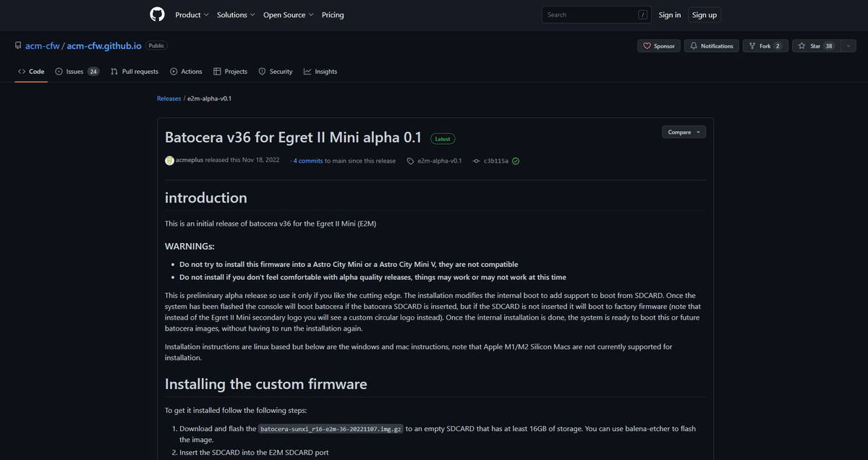Screen dimensions: 868x460
Task: Switch to the Projects tab
Action: point(230,72)
